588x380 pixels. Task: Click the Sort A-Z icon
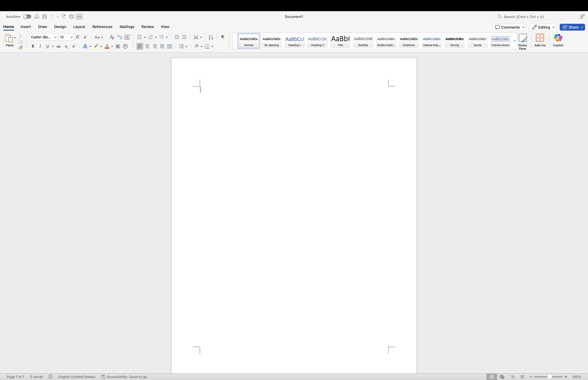tap(211, 37)
